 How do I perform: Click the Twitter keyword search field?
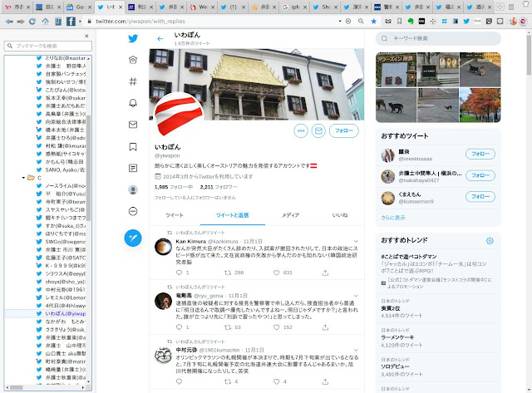[438, 39]
